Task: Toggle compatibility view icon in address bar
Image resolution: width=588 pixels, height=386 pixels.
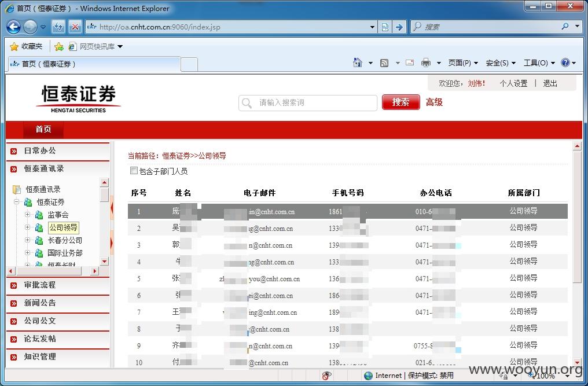Action: coord(385,27)
